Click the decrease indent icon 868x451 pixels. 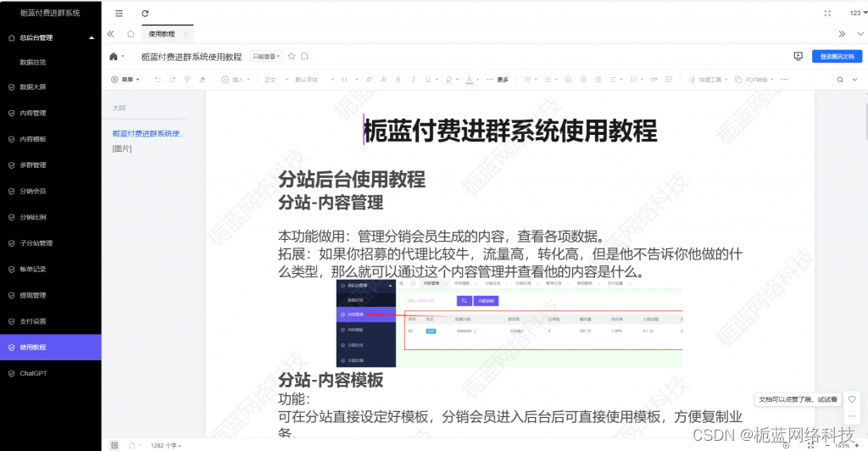coord(583,80)
